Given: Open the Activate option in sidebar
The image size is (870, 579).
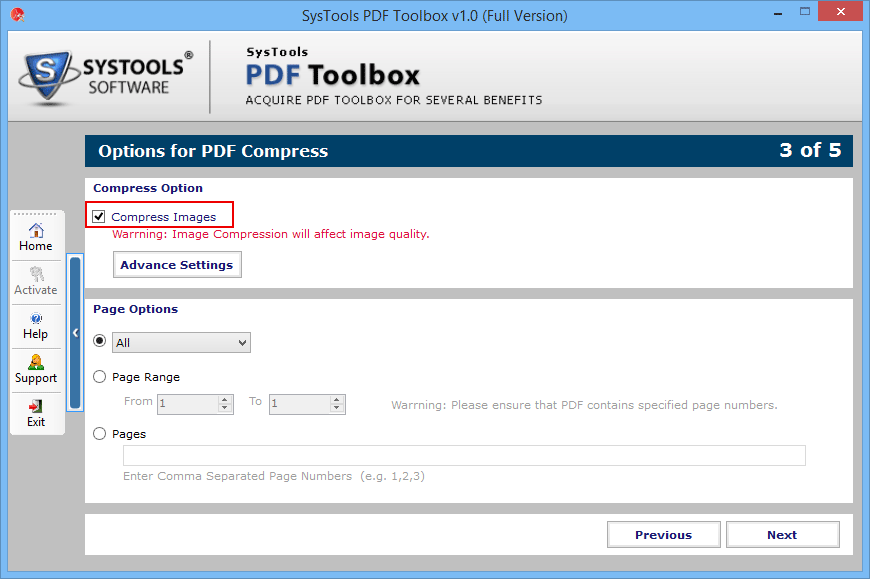Looking at the screenshot, I should click(x=36, y=282).
